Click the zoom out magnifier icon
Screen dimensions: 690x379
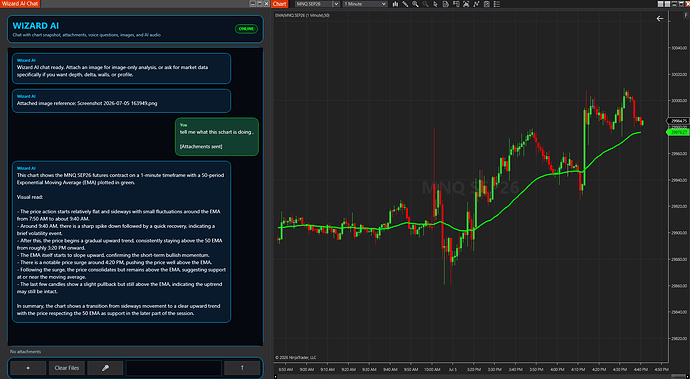426,4
